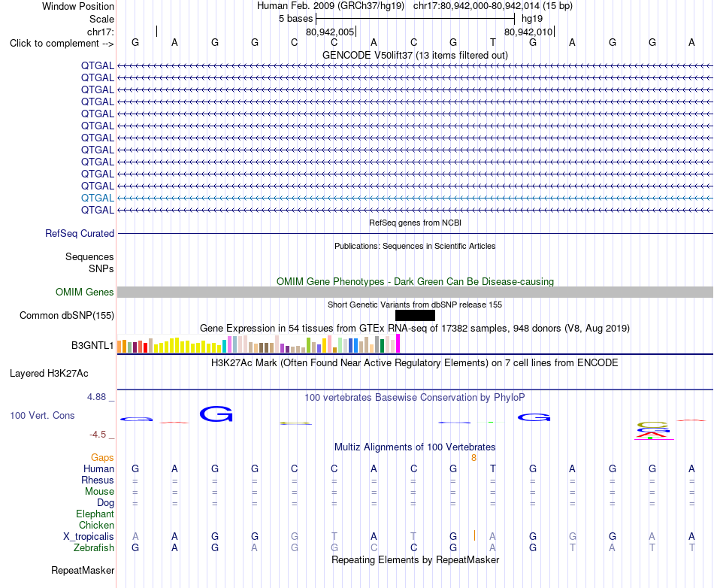This screenshot has height=588, width=714.
Task: Click the orange insertion mark in X_tropicalis row
Action: pyautogui.click(x=474, y=535)
